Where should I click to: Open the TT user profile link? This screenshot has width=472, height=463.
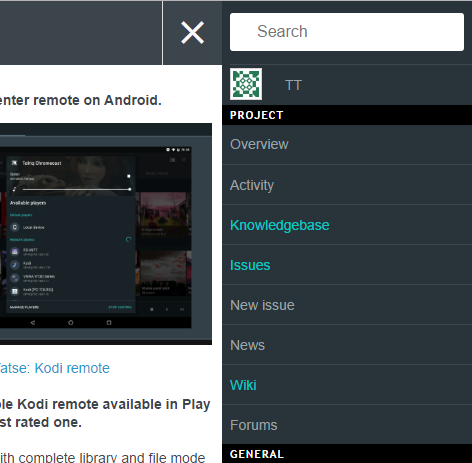[x=293, y=85]
